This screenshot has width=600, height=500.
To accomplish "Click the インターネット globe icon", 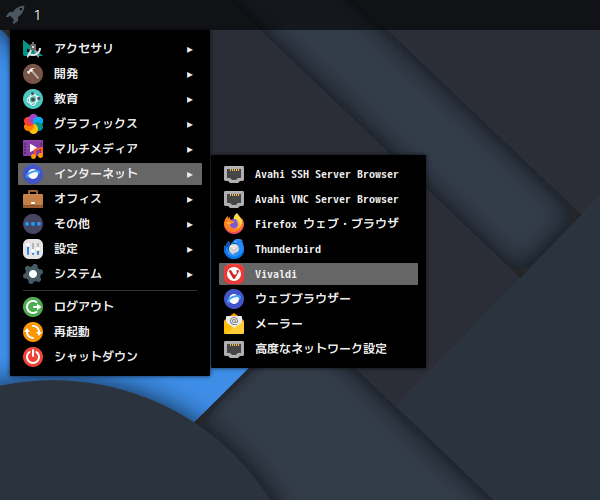I will [x=33, y=174].
